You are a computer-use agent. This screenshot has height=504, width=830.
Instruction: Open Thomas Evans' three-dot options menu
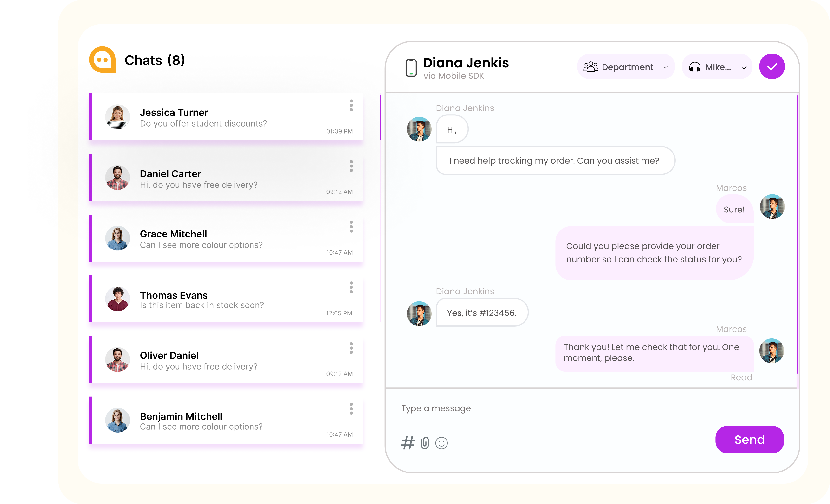pos(351,287)
